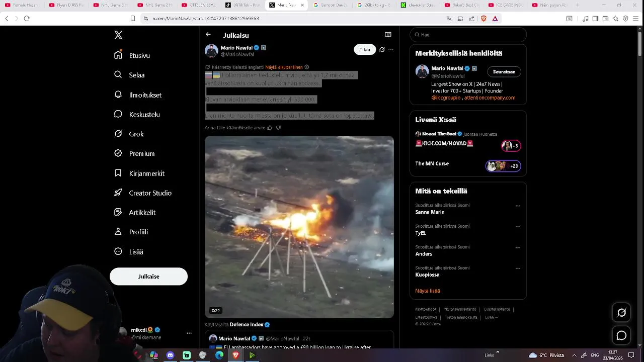Viewport: 644px width, 362px height.
Task: Open reader view icon beside Julkaisu
Action: (388, 35)
